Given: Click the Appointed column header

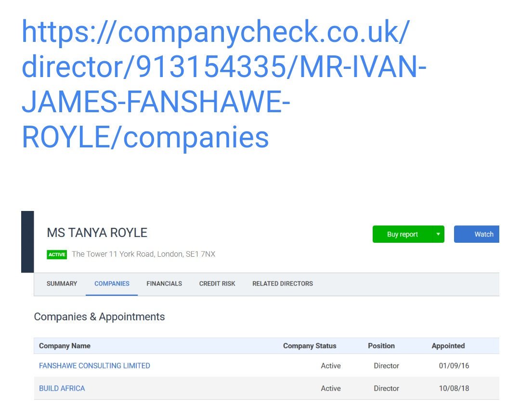Looking at the screenshot, I should click(x=448, y=346).
